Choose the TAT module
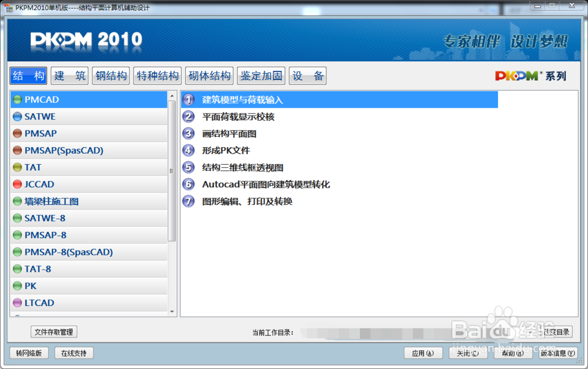The height and width of the screenshot is (369, 588). coord(89,167)
